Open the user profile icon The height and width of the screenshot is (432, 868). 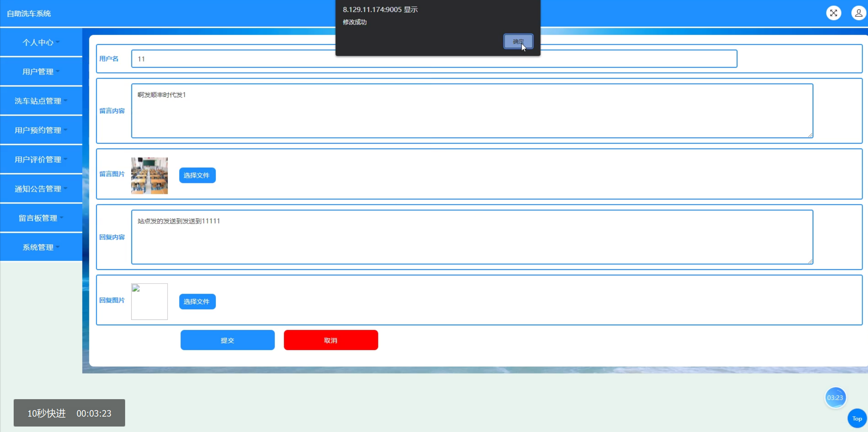[x=858, y=13]
